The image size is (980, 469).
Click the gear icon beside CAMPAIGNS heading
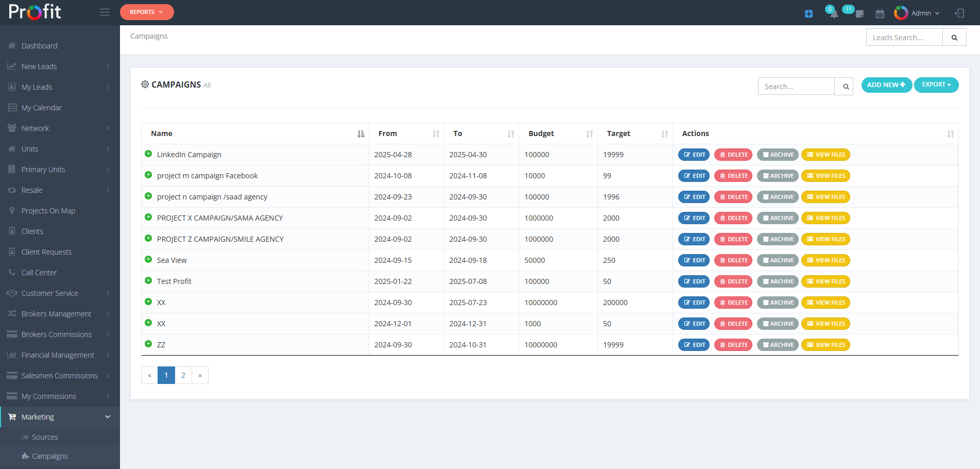click(145, 84)
